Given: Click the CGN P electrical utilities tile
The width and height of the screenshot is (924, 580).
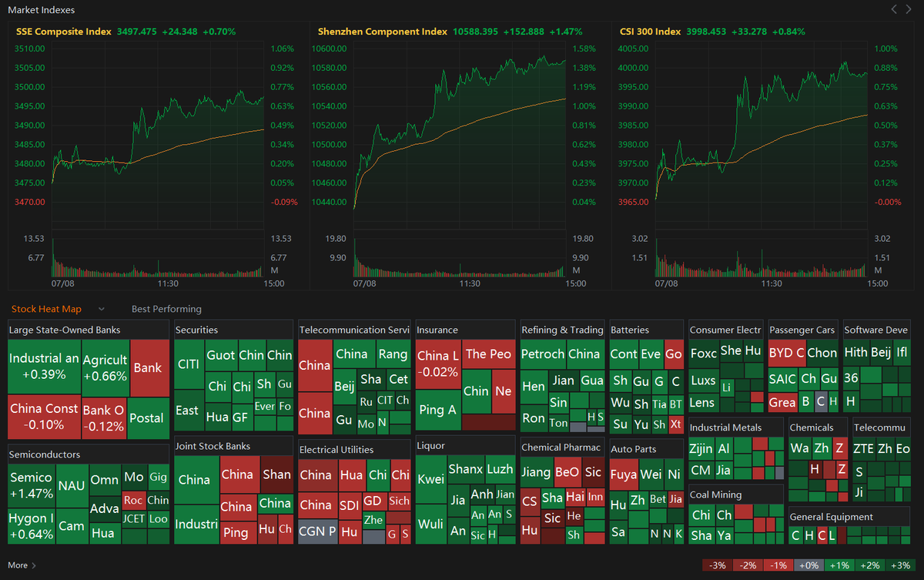Looking at the screenshot, I should [x=317, y=531].
